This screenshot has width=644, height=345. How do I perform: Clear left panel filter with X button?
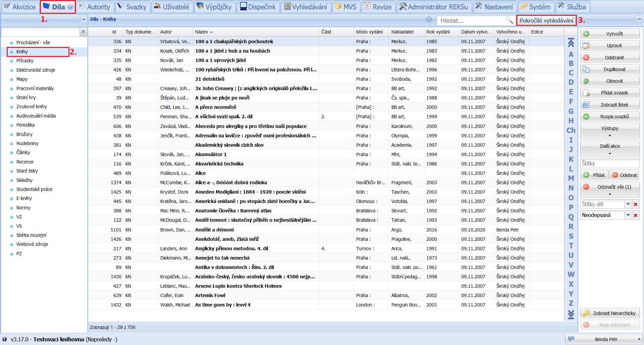[x=83, y=31]
